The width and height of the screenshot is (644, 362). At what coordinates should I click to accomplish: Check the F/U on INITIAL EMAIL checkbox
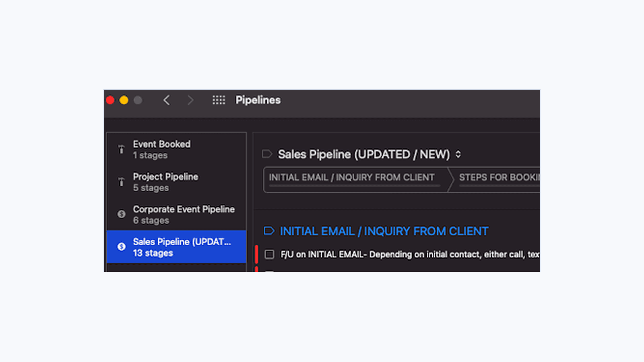(x=269, y=254)
